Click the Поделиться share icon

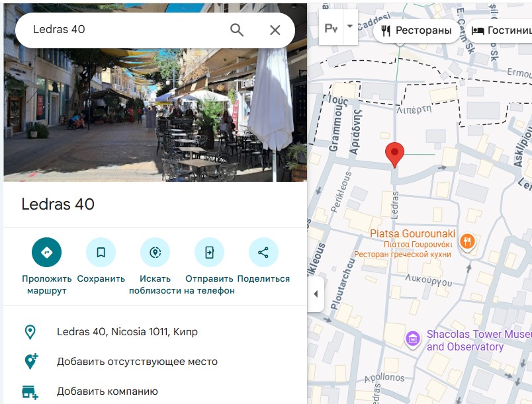coord(263,252)
